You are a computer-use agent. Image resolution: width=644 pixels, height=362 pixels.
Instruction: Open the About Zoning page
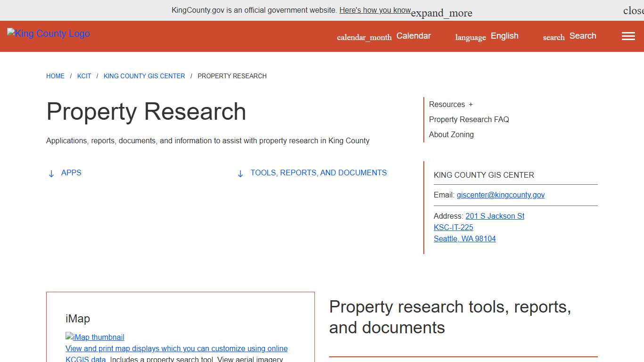pyautogui.click(x=451, y=134)
